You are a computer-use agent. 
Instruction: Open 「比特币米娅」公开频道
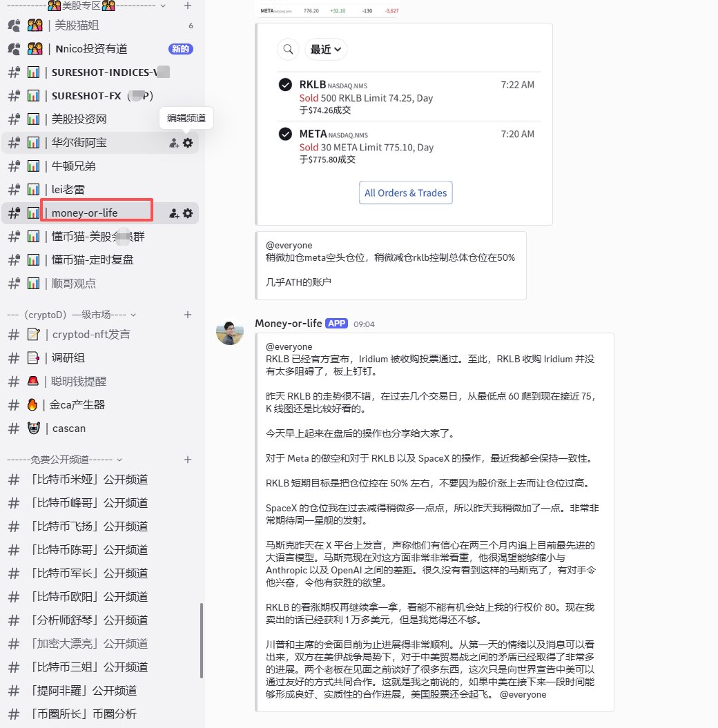100,479
